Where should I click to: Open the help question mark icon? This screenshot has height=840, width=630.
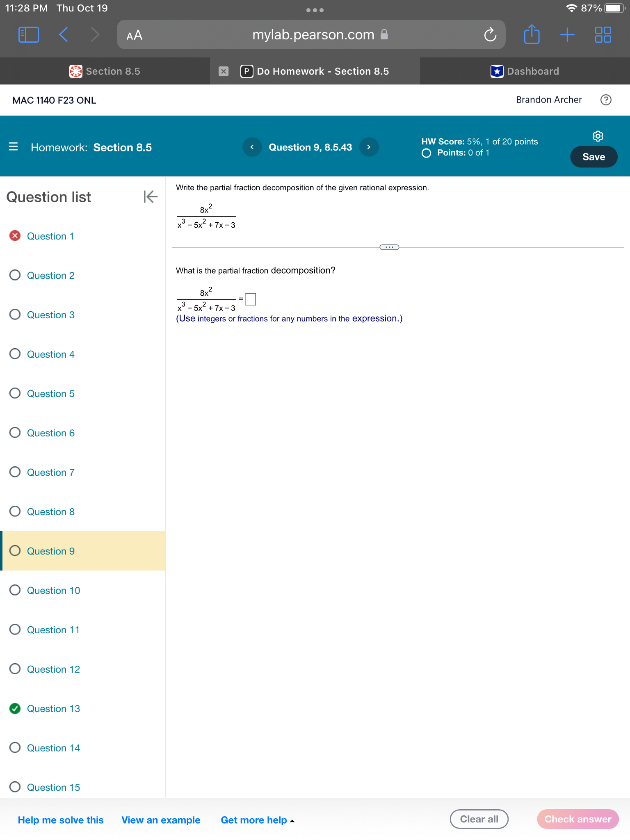(606, 100)
